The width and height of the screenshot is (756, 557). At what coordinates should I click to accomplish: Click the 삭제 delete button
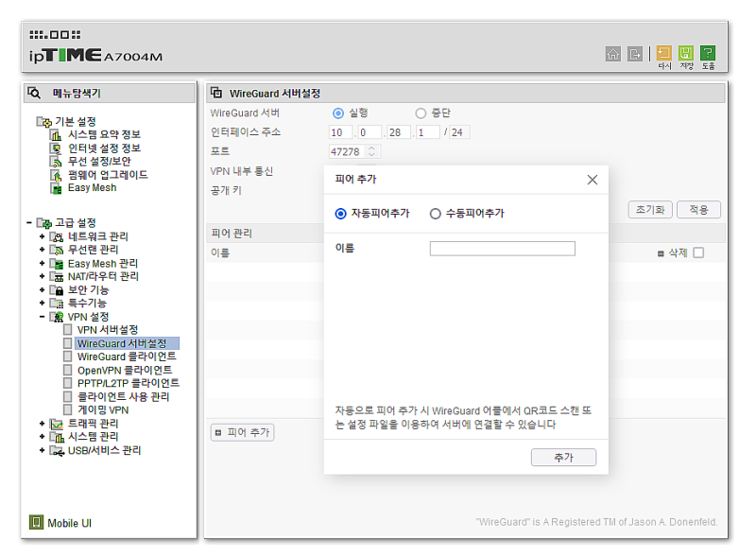coord(673,252)
